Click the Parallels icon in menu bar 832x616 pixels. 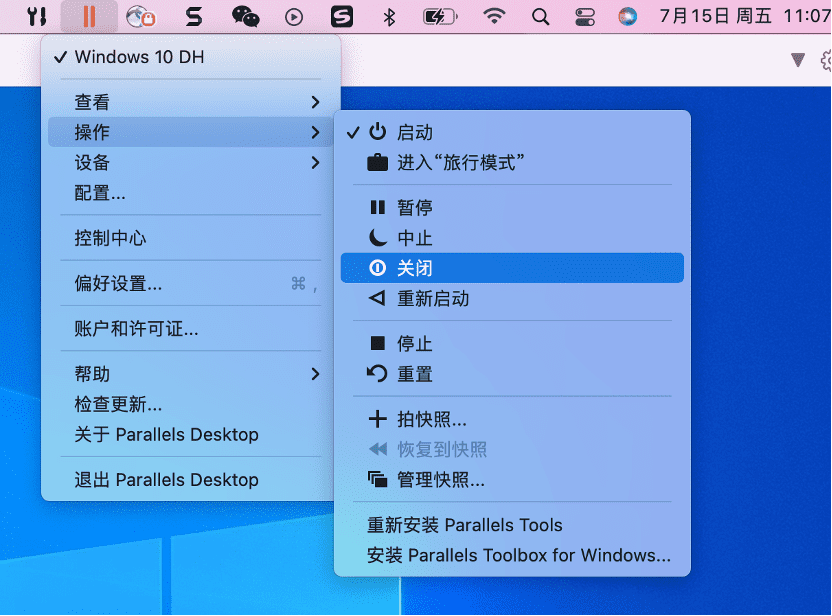coord(89,16)
